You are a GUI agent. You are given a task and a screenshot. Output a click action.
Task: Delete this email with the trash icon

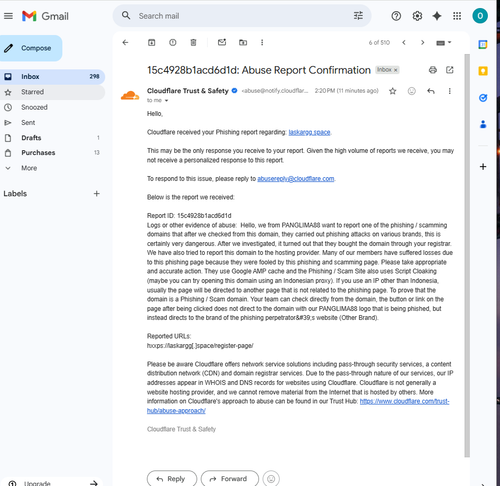(193, 42)
